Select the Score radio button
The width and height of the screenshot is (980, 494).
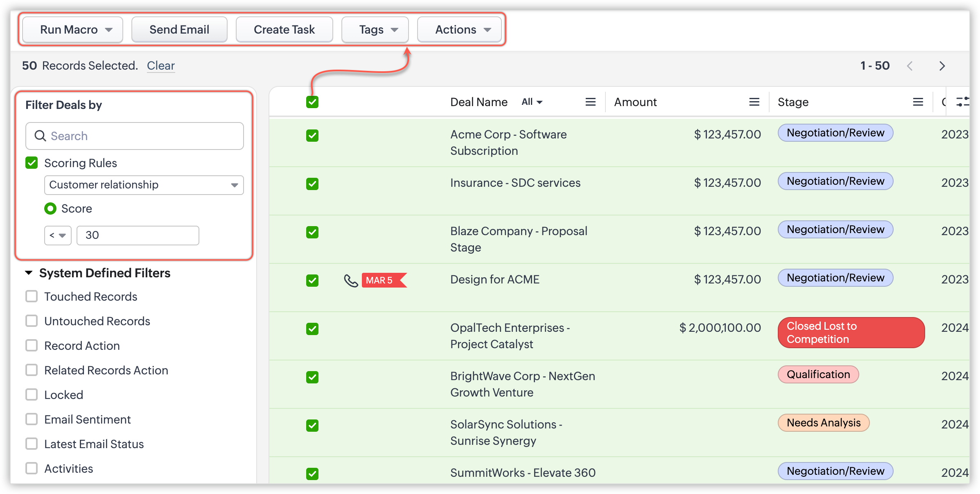50,208
